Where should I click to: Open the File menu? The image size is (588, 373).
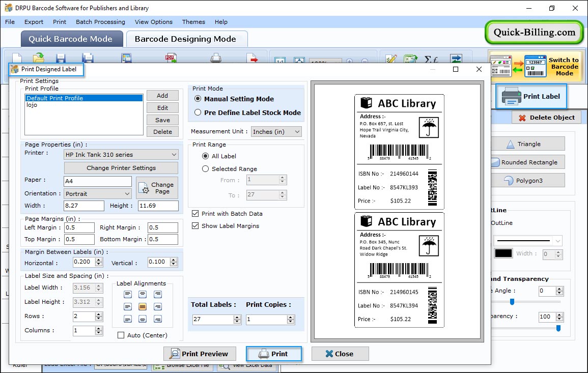[x=10, y=22]
